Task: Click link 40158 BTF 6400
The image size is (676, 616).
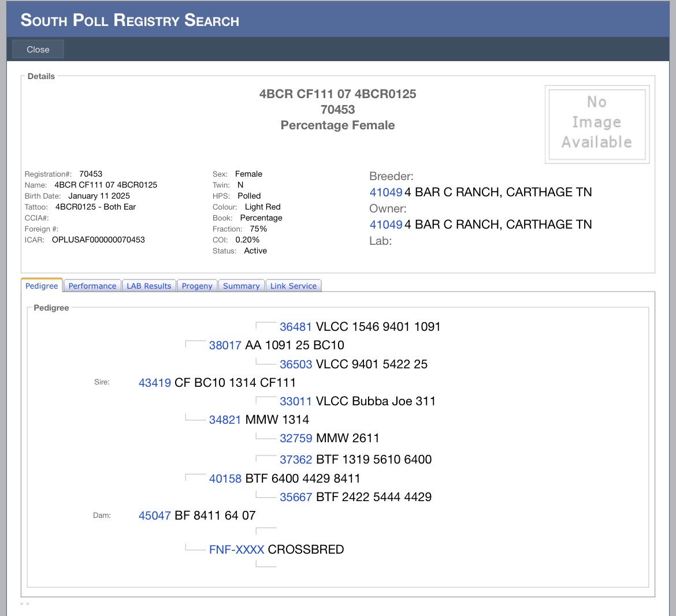Action: tap(225, 479)
